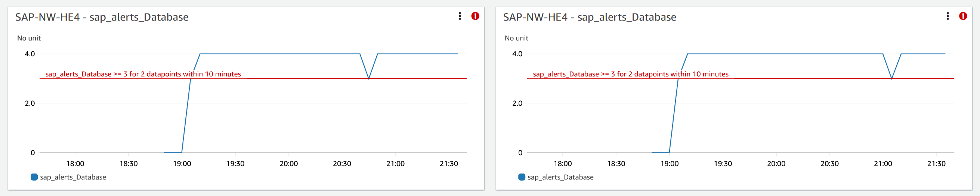
Task: Click the red alarm icon on left widget
Action: point(475,16)
